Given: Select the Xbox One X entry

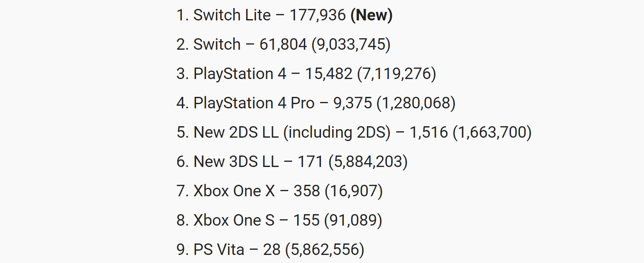Looking at the screenshot, I should (x=280, y=191).
